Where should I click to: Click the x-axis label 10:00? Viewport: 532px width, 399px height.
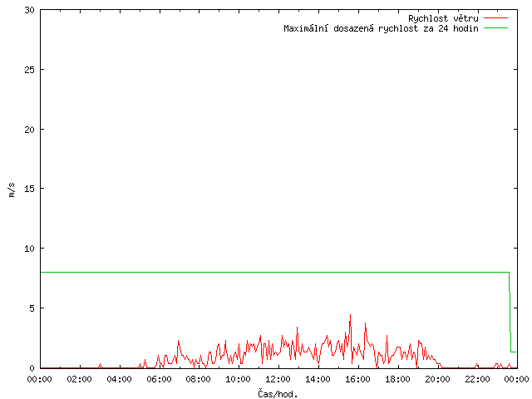(239, 379)
